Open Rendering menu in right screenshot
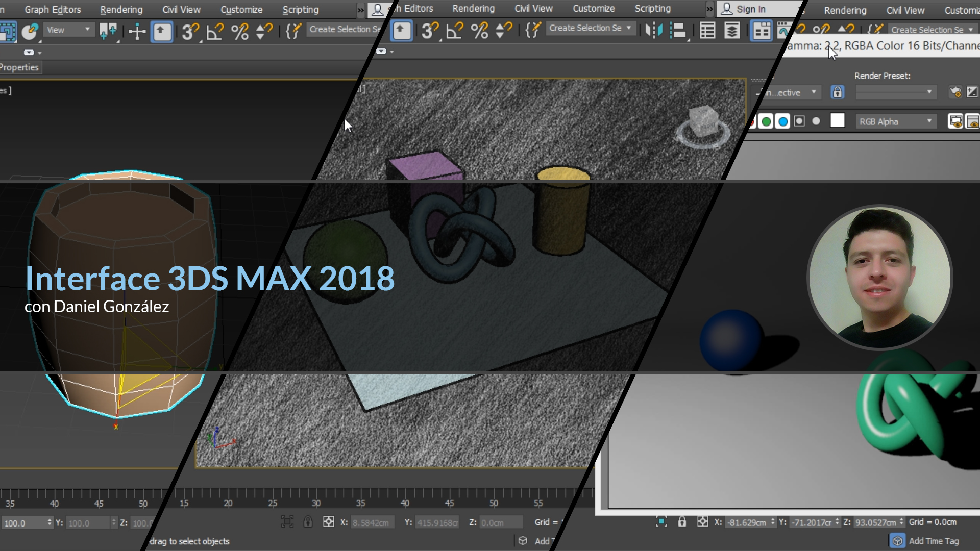 (x=845, y=10)
